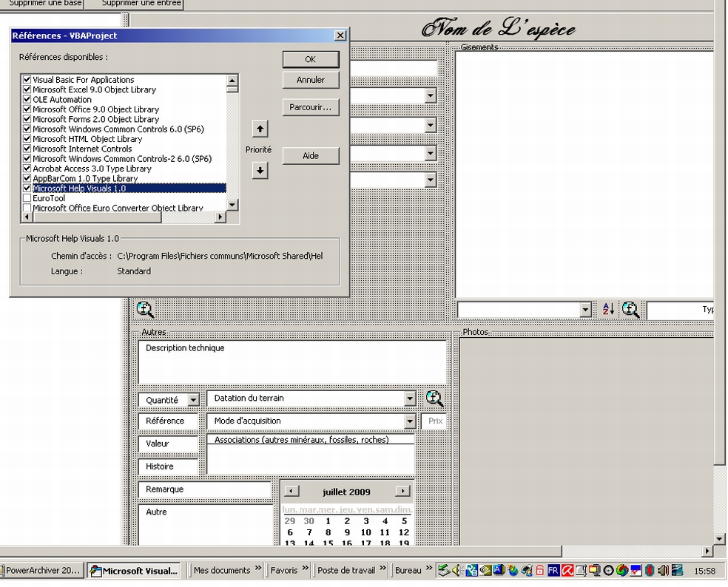
Task: Open the Avira red umbrella tray icon
Action: pos(567,570)
